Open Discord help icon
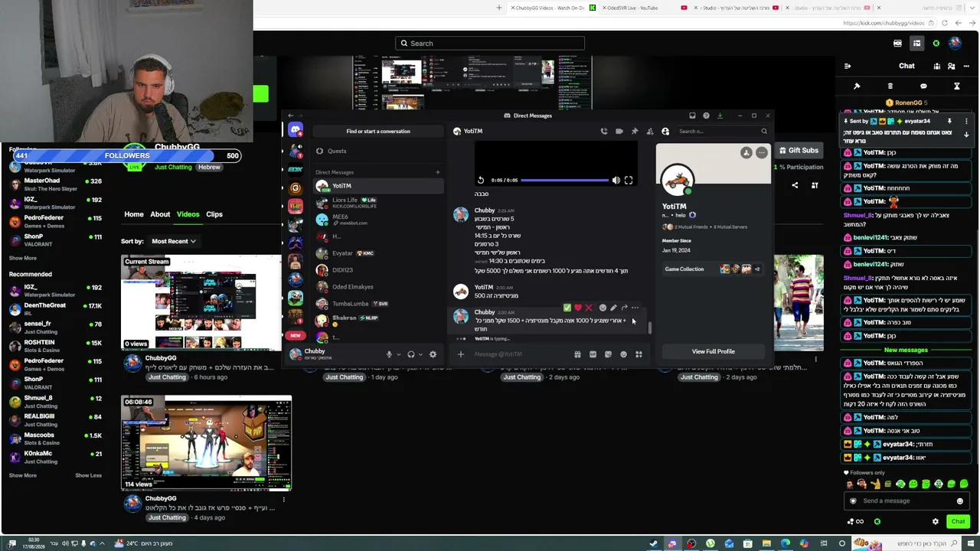This screenshot has width=980, height=551. [706, 116]
